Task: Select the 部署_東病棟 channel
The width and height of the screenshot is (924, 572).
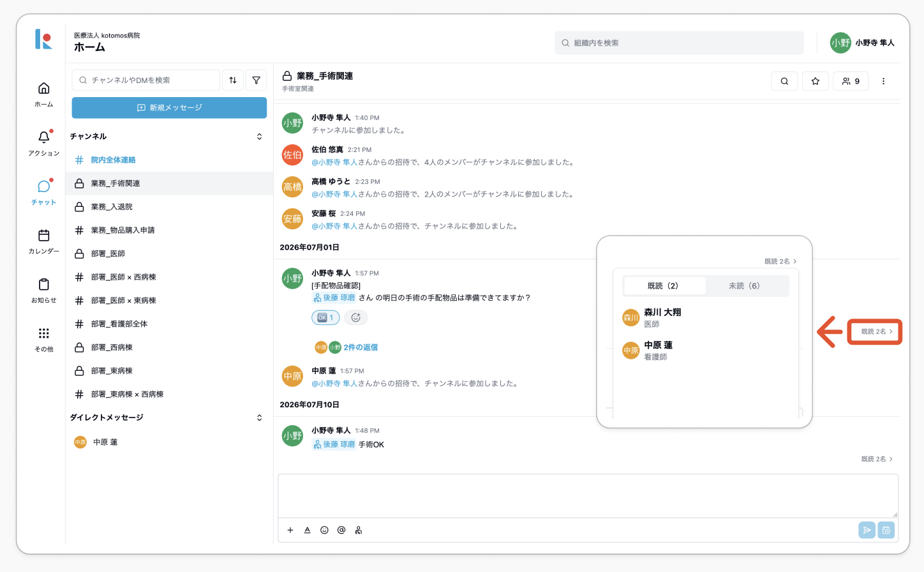Action: pyautogui.click(x=169, y=370)
